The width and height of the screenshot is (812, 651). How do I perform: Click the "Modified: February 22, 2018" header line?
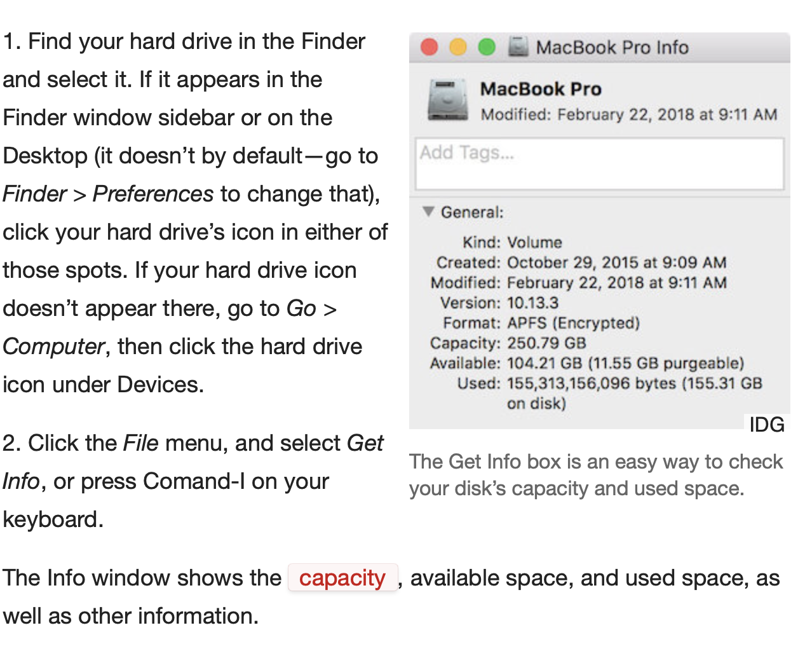(629, 114)
